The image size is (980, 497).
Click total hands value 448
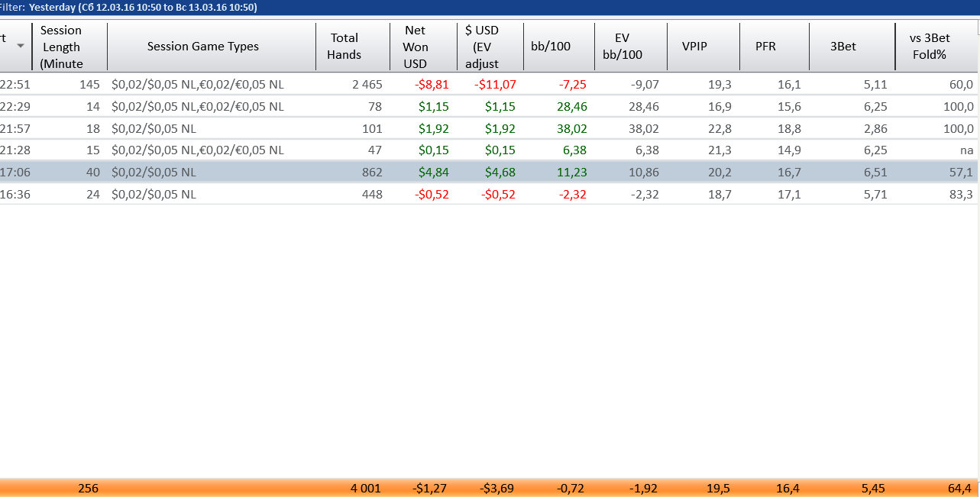(372, 195)
